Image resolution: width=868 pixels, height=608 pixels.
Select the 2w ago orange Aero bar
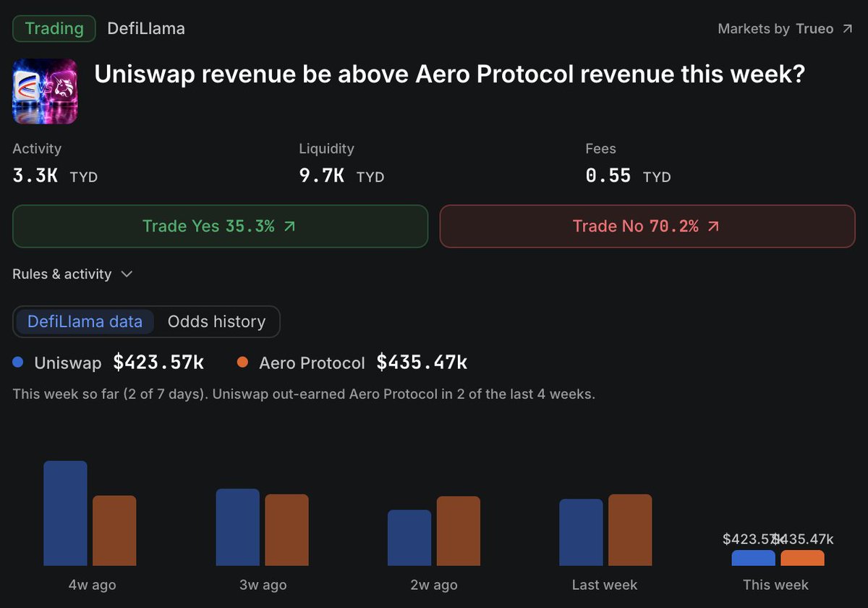coord(459,531)
